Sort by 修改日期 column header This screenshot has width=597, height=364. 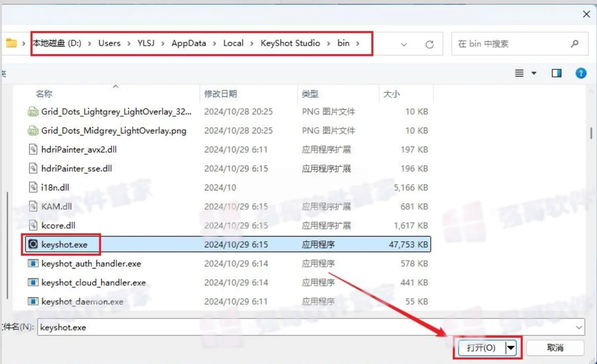[221, 94]
